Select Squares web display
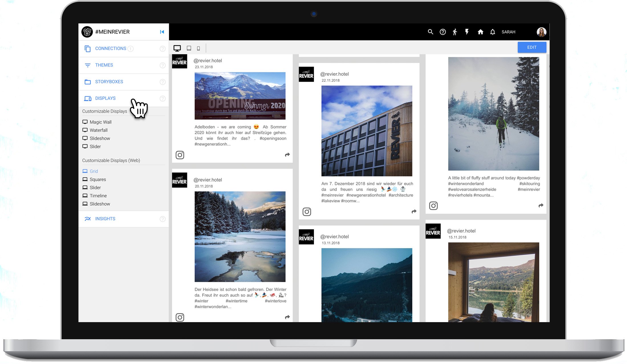This screenshot has width=627, height=364. coord(94,179)
